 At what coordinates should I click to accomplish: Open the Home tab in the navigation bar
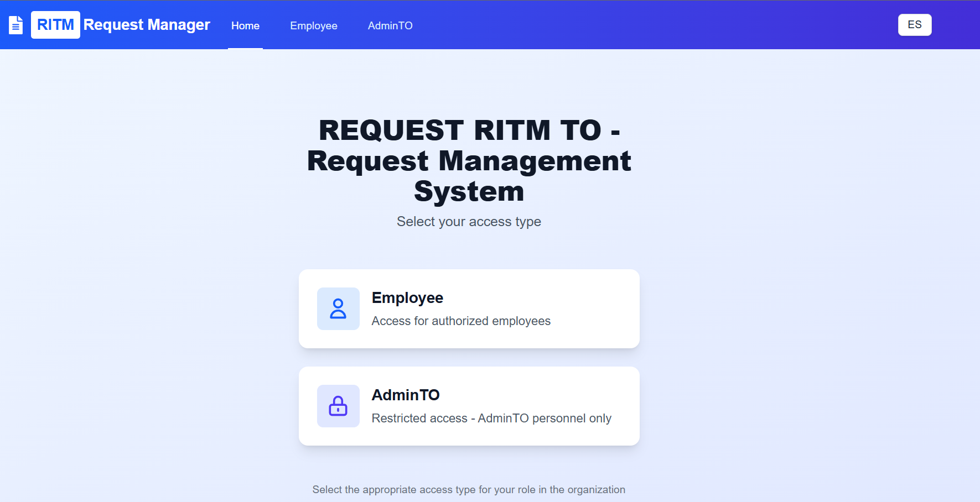point(245,25)
